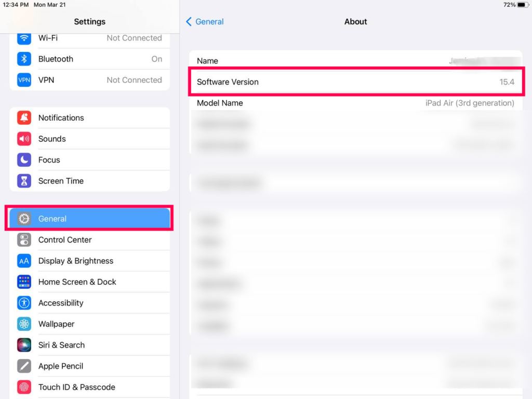Open Accessibility settings

click(89, 303)
